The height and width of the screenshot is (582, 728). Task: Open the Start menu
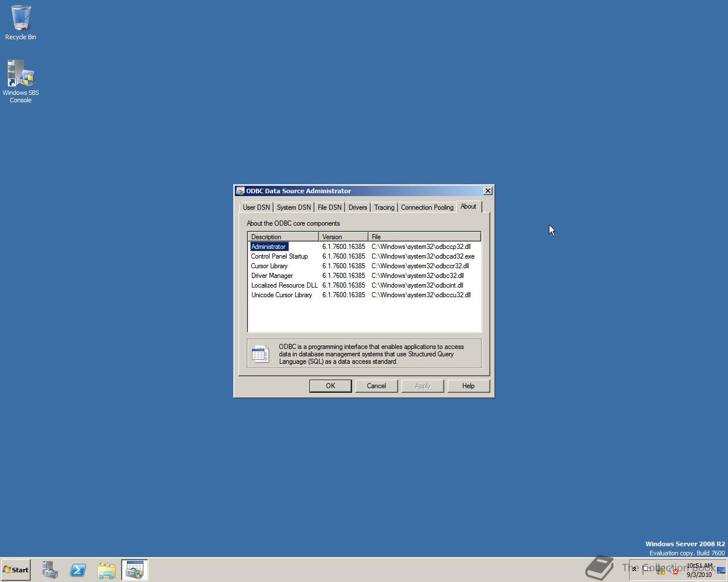[x=16, y=570]
